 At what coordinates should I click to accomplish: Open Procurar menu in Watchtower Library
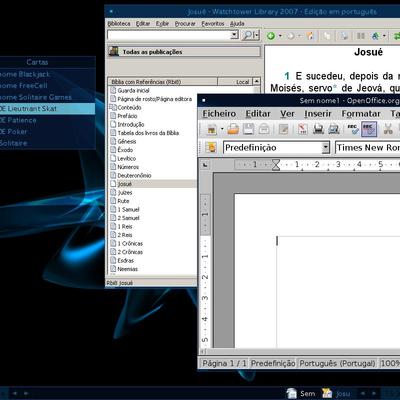click(185, 24)
